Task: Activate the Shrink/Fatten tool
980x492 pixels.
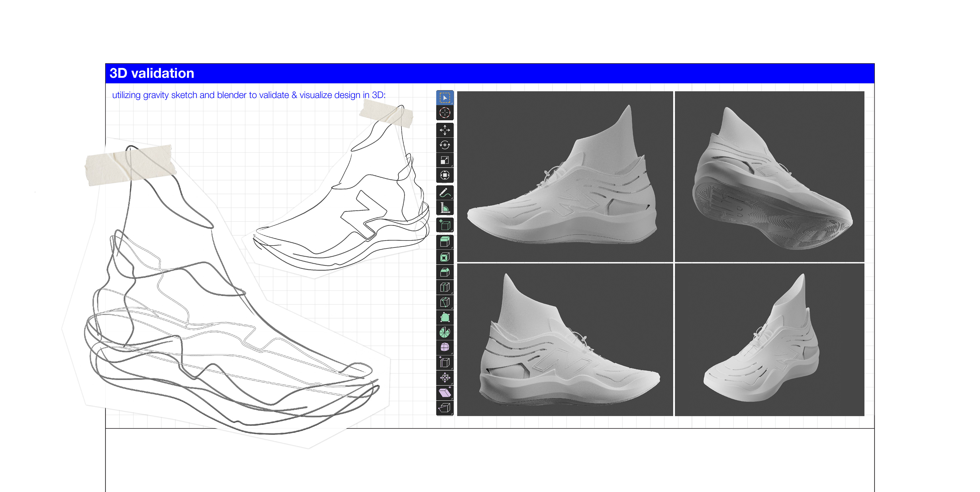Action: [444, 378]
